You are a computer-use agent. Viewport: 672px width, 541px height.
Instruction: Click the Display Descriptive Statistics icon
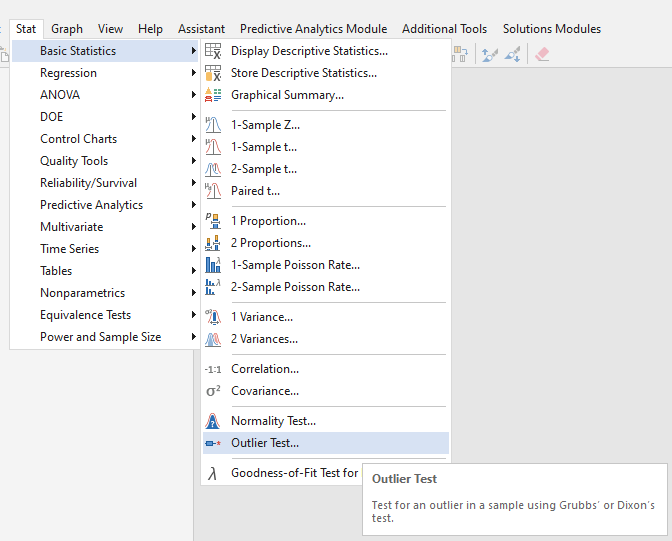pyautogui.click(x=213, y=51)
